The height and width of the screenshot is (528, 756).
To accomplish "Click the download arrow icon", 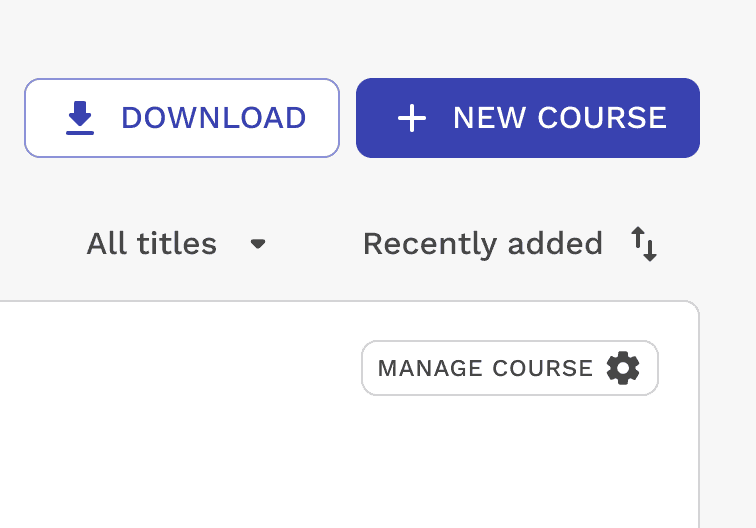I will pyautogui.click(x=80, y=118).
